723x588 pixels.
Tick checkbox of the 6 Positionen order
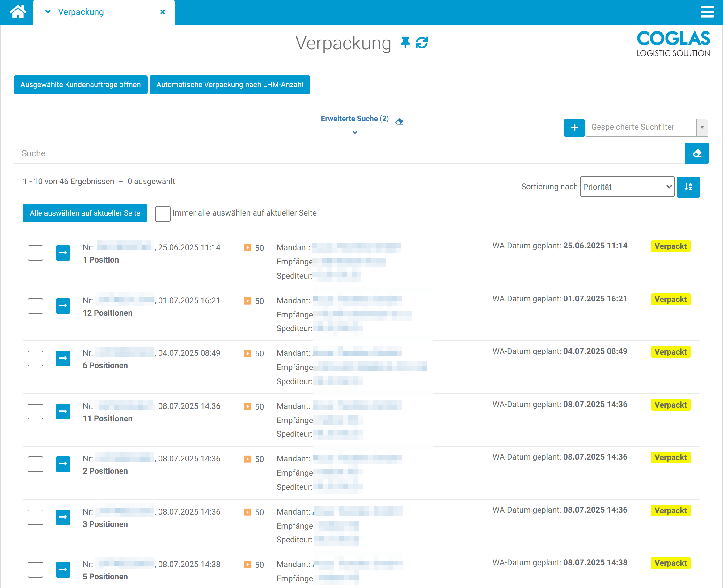[36, 358]
